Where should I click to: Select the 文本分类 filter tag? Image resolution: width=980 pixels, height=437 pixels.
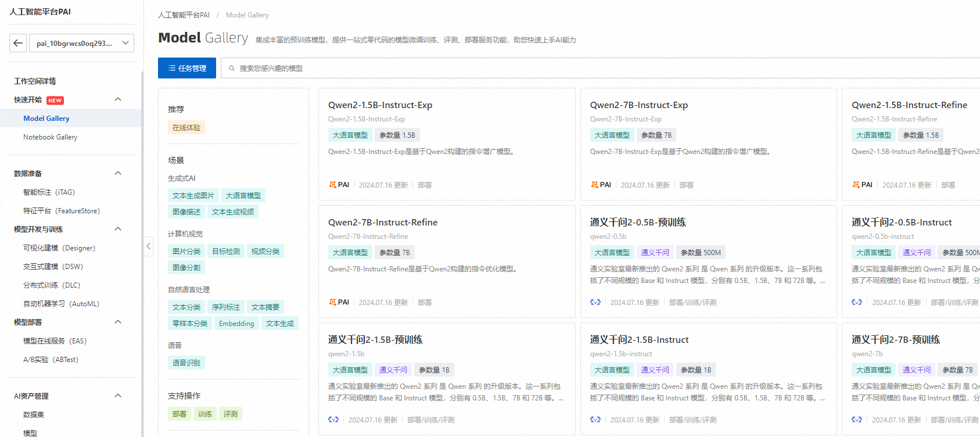(186, 307)
